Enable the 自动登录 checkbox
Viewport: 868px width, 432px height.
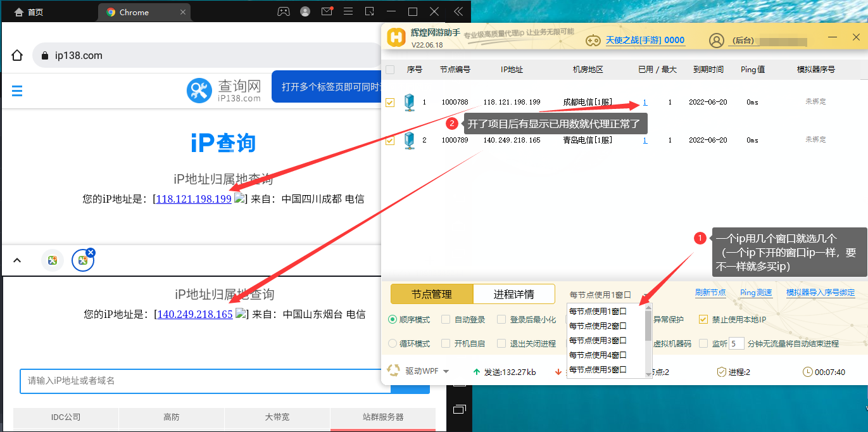point(446,320)
